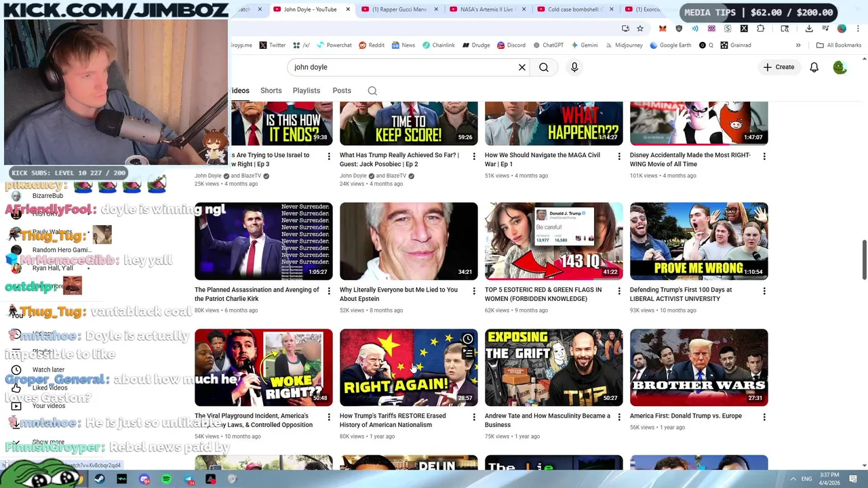Open the Google Earth bookmark
This screenshot has width=868, height=488.
click(670, 45)
